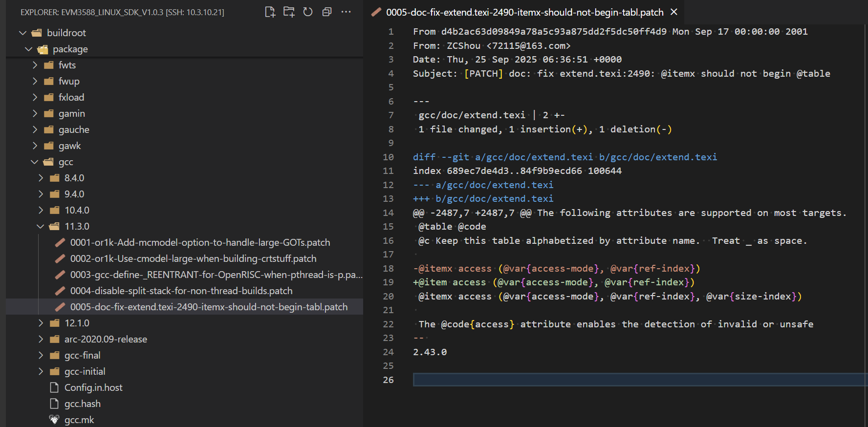Collapse the 11.3.0 folder

[x=41, y=226]
